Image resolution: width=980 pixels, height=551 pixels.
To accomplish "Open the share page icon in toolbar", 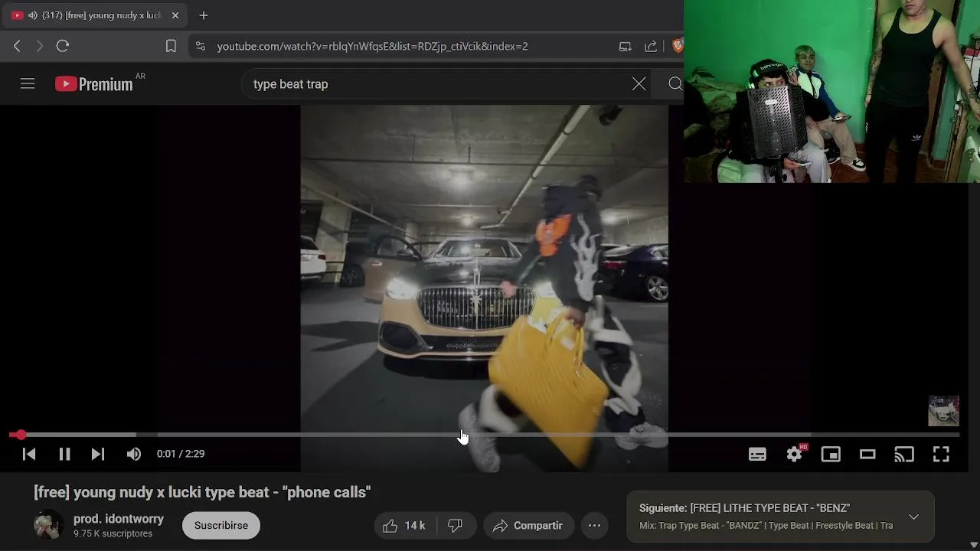I will pyautogui.click(x=651, y=46).
